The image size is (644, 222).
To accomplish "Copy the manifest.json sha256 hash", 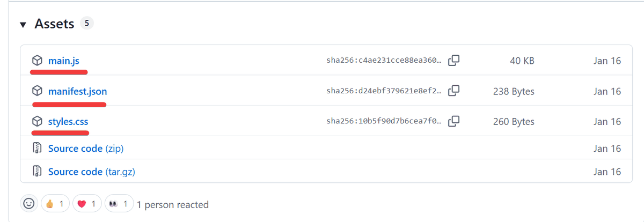I will pyautogui.click(x=453, y=91).
